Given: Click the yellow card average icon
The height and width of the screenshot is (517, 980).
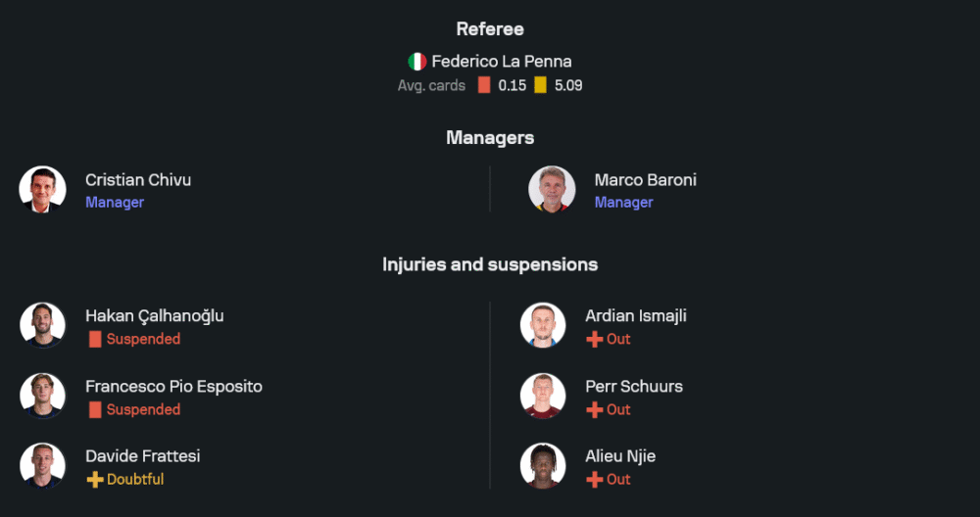Looking at the screenshot, I should point(540,85).
